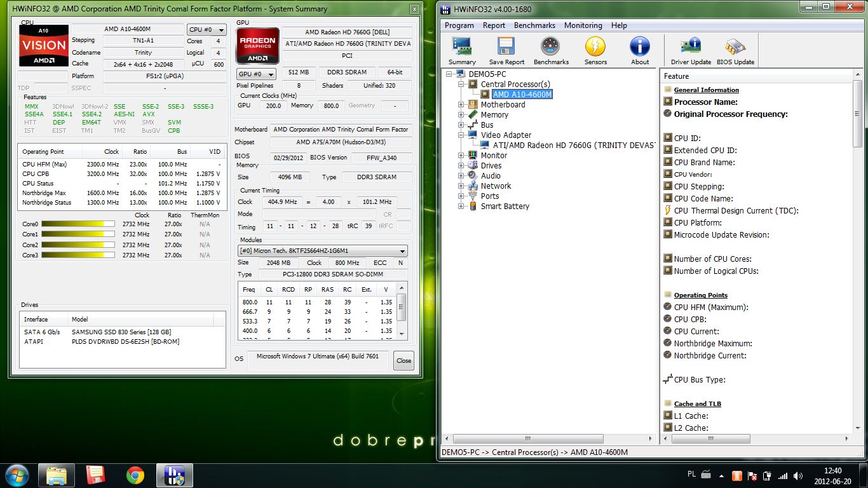Click the BIOS Update icon
The height and width of the screenshot is (488, 868).
[x=735, y=50]
